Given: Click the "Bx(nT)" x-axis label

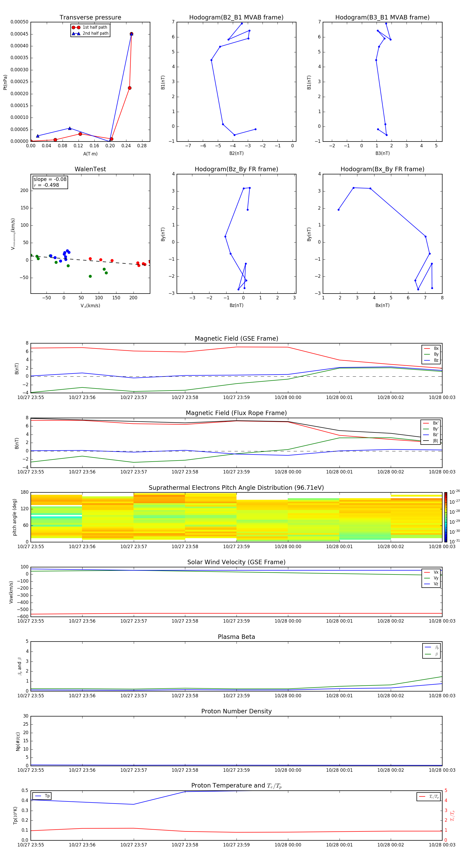Looking at the screenshot, I should pyautogui.click(x=382, y=305).
